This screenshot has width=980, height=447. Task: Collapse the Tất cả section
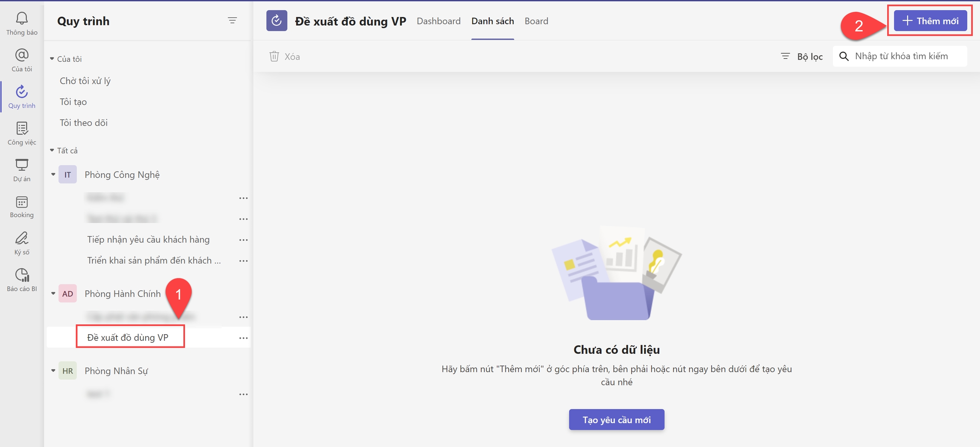click(x=52, y=150)
